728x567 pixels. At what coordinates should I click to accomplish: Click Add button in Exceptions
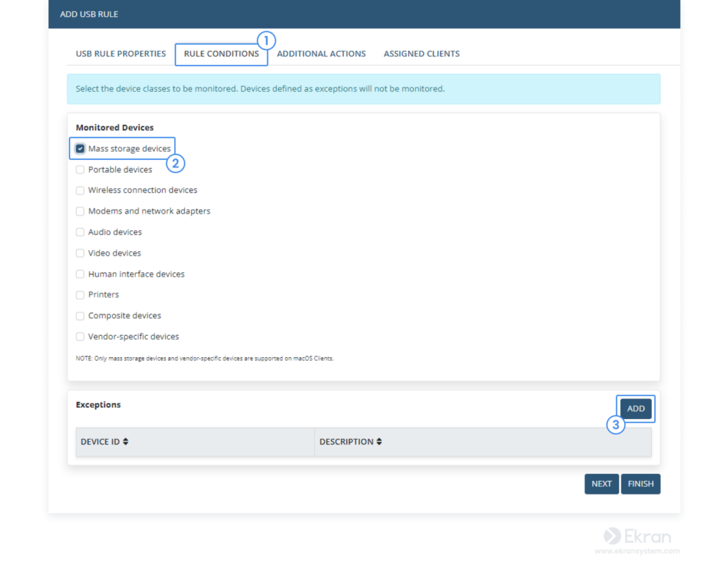point(636,408)
